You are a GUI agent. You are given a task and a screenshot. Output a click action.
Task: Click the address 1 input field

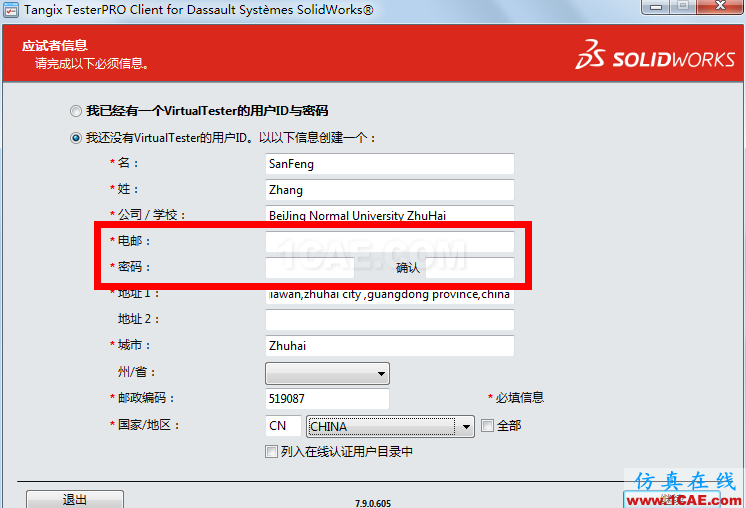(390, 295)
